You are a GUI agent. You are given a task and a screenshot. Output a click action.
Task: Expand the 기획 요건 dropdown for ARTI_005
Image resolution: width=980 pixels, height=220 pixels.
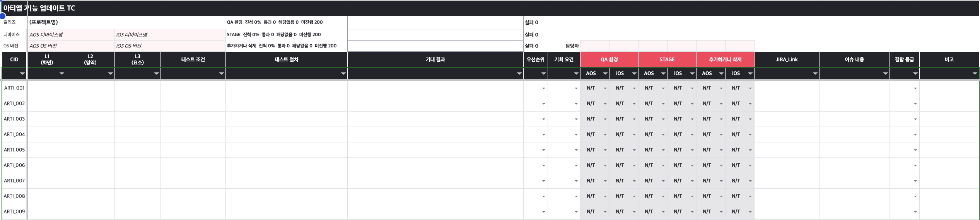tap(576, 150)
